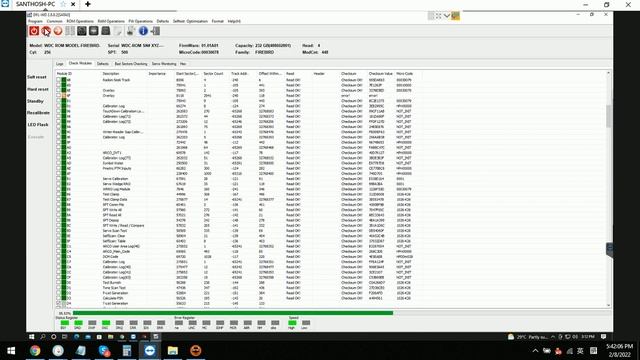Sort by Sector Count column header
The height and width of the screenshot is (360, 640).
pyautogui.click(x=213, y=74)
